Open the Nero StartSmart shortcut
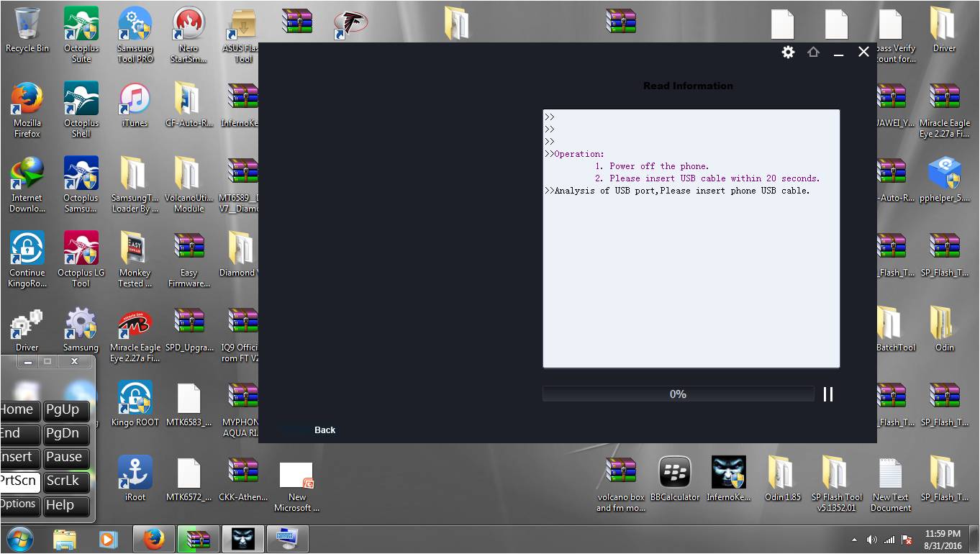This screenshot has height=554, width=980. [189, 35]
